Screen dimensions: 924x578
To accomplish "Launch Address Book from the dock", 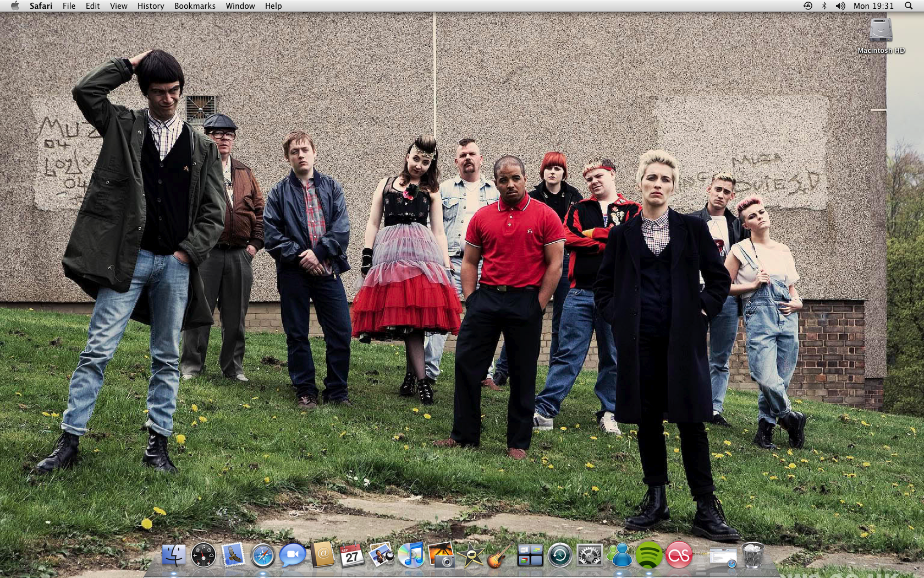I will [x=322, y=555].
